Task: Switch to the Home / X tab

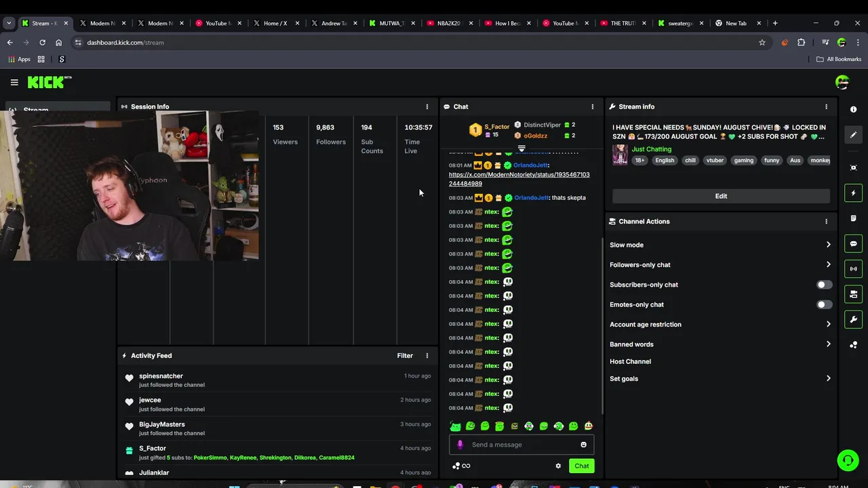Action: 276,23
